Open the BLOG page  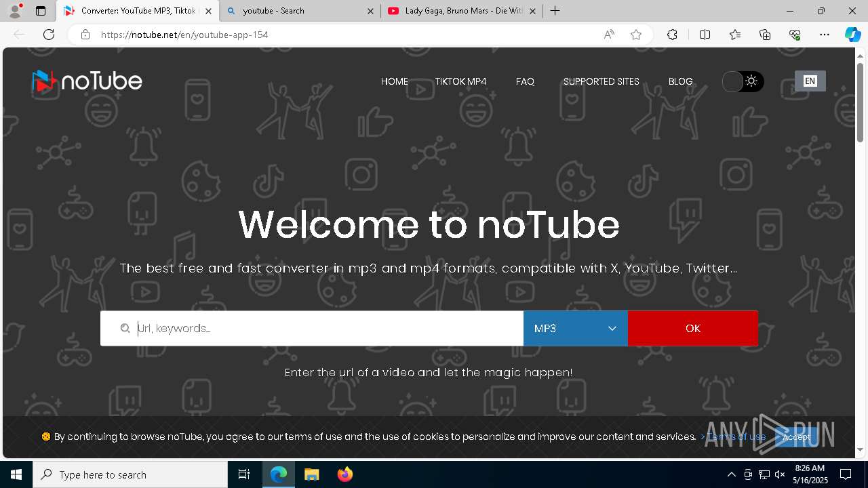click(680, 81)
